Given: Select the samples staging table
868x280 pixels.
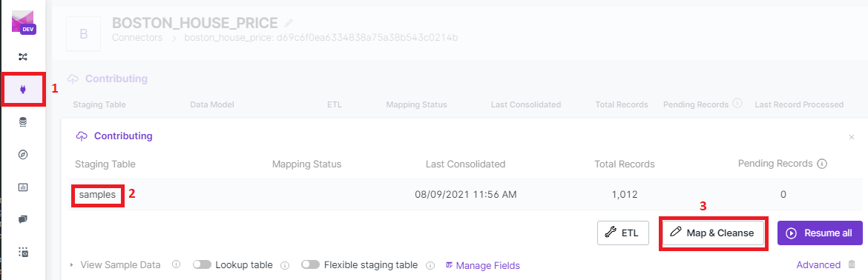Looking at the screenshot, I should click(97, 194).
